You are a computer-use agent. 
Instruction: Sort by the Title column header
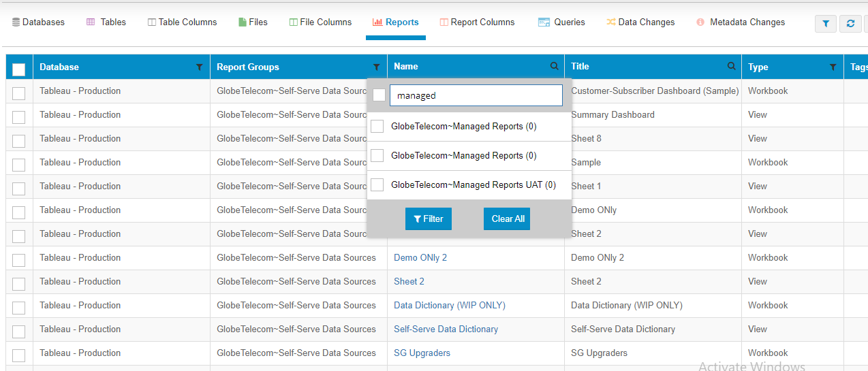(x=580, y=66)
